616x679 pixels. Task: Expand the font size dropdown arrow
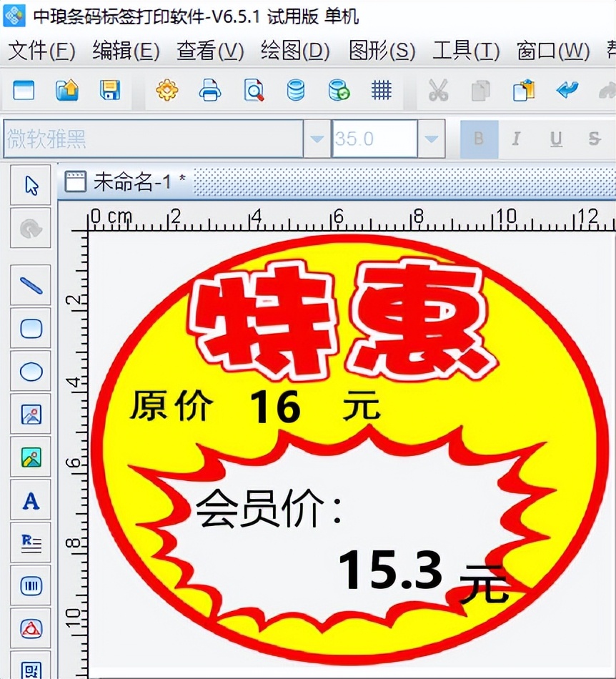pyautogui.click(x=431, y=139)
